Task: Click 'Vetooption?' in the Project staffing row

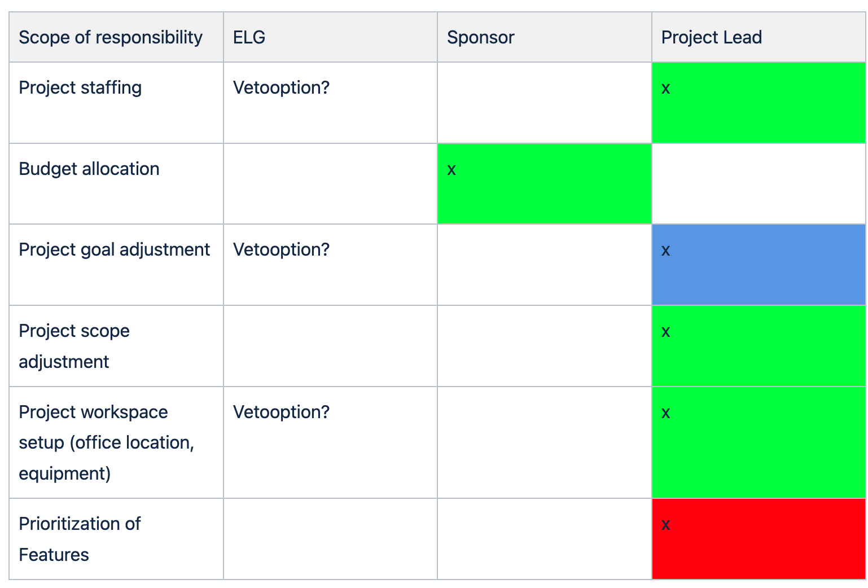Action: point(281,87)
